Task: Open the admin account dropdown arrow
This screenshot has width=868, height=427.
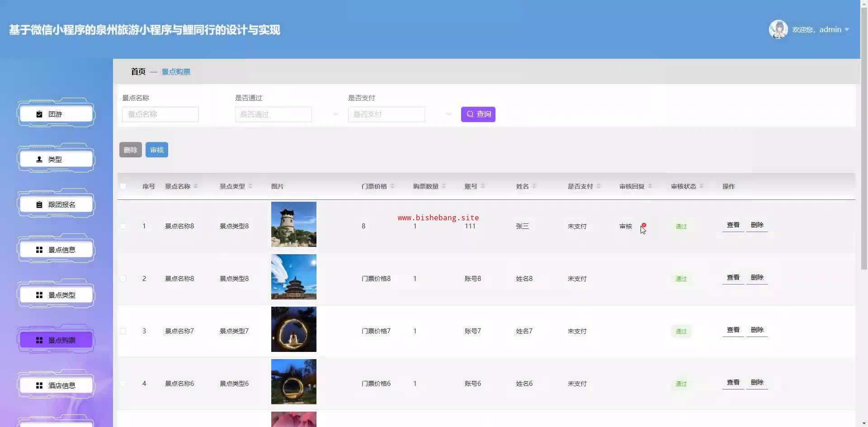Action: click(x=847, y=30)
